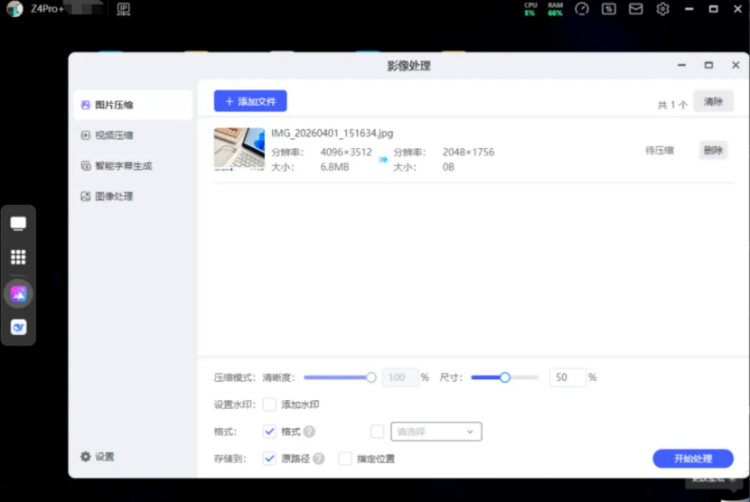Screen dimensions: 750x502
Task: Open the gear settings icon in top bar
Action: (x=662, y=9)
